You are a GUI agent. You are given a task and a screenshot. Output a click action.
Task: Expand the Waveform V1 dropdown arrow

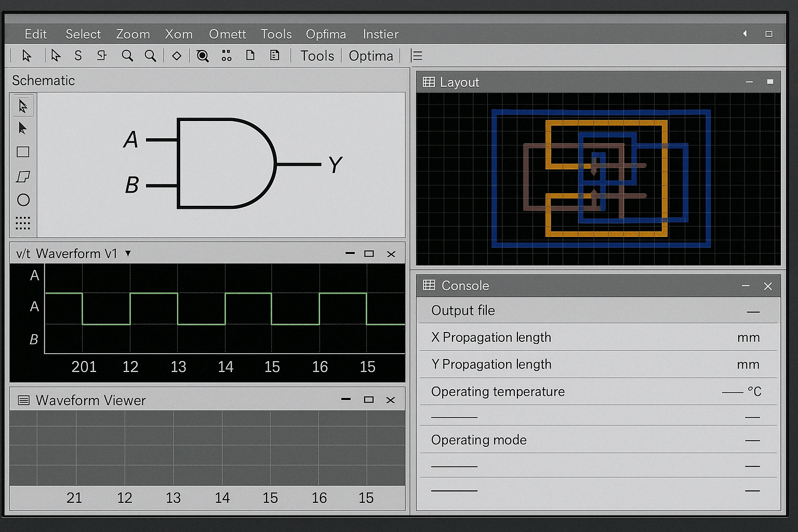point(128,254)
